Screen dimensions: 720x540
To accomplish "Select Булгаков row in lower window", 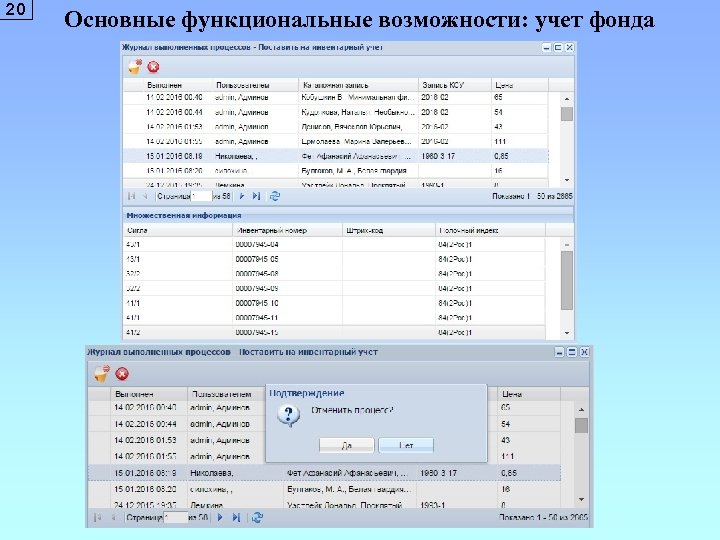I will coord(324,489).
